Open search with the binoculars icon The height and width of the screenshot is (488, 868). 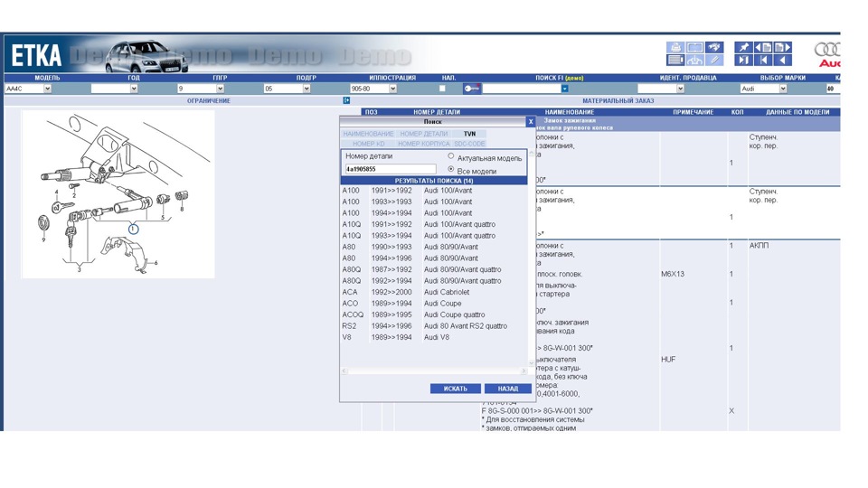(714, 48)
